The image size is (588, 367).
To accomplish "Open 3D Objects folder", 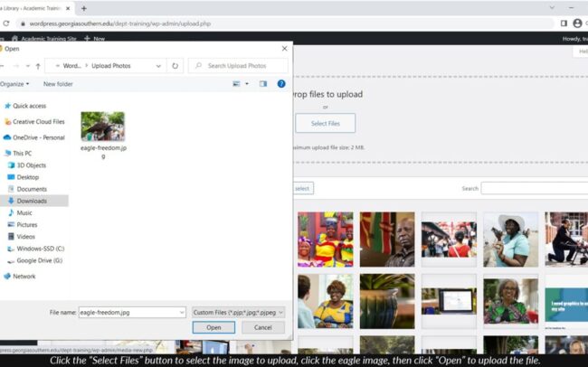I will pyautogui.click(x=27, y=165).
